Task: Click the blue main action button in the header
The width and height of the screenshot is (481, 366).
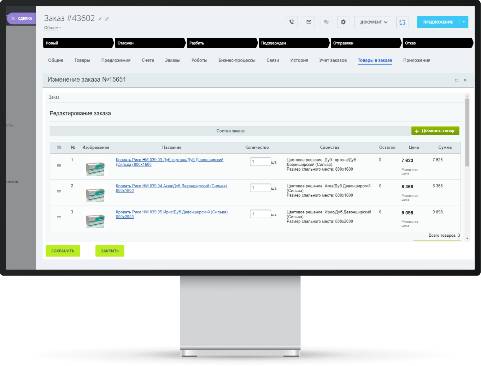Action: 438,22
